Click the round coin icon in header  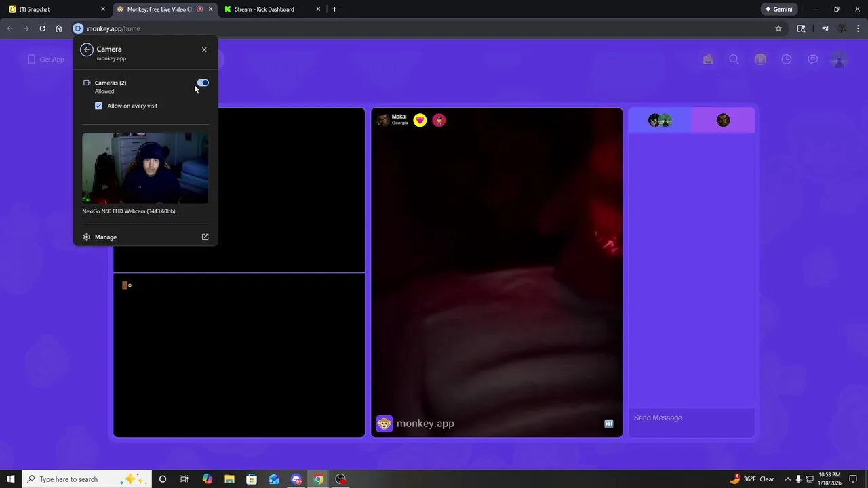tap(760, 59)
